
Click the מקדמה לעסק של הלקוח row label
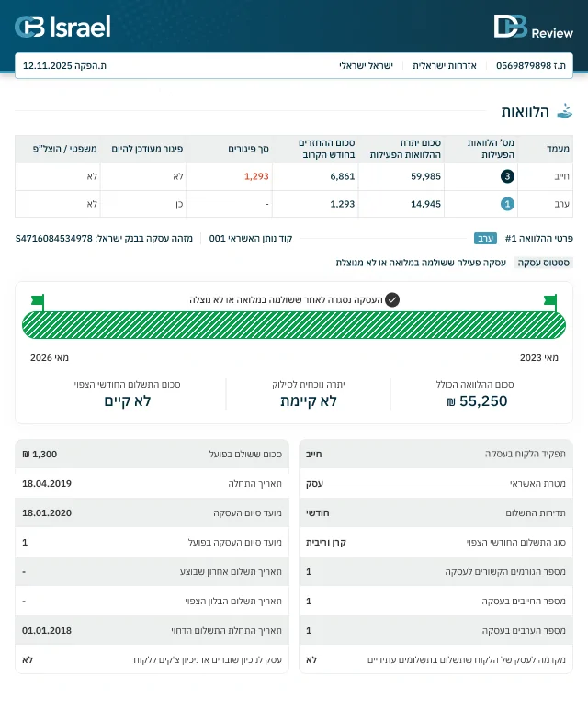(x=467, y=659)
